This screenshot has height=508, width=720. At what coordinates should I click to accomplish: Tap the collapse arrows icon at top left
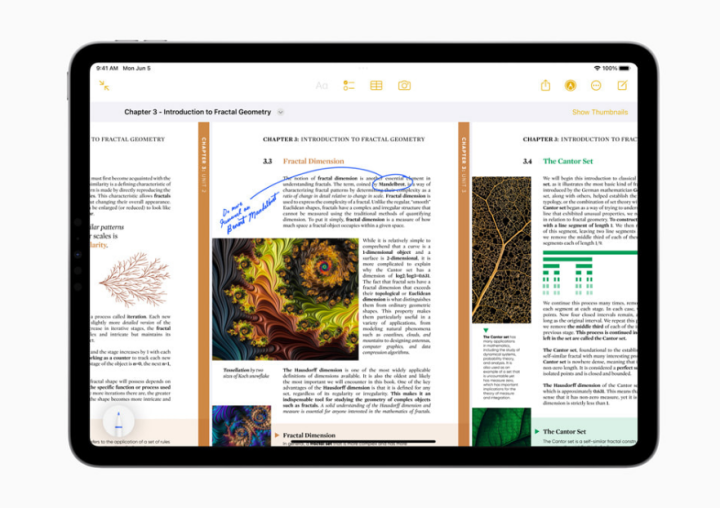tap(104, 85)
